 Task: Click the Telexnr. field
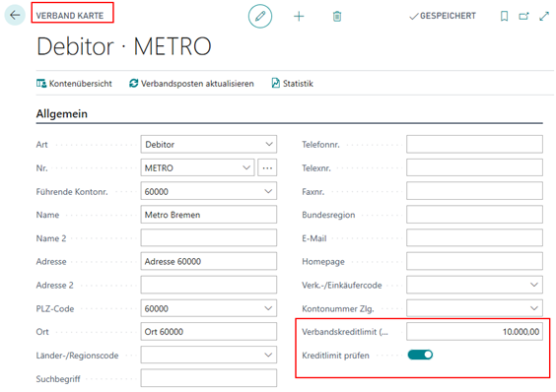[x=474, y=167]
